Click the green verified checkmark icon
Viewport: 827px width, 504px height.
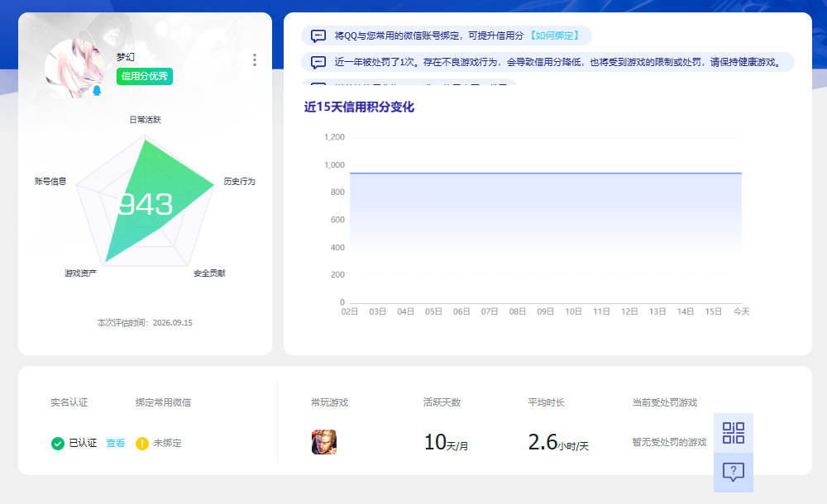(x=58, y=444)
